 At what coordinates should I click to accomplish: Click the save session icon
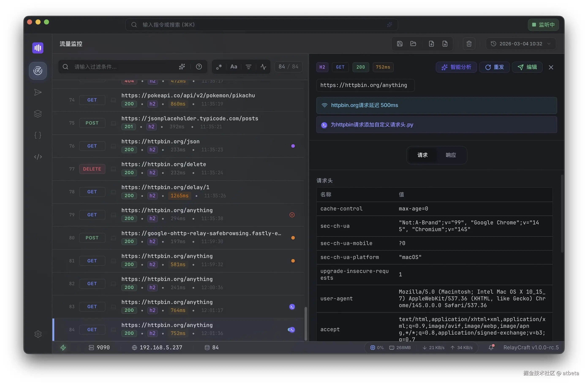pyautogui.click(x=399, y=44)
